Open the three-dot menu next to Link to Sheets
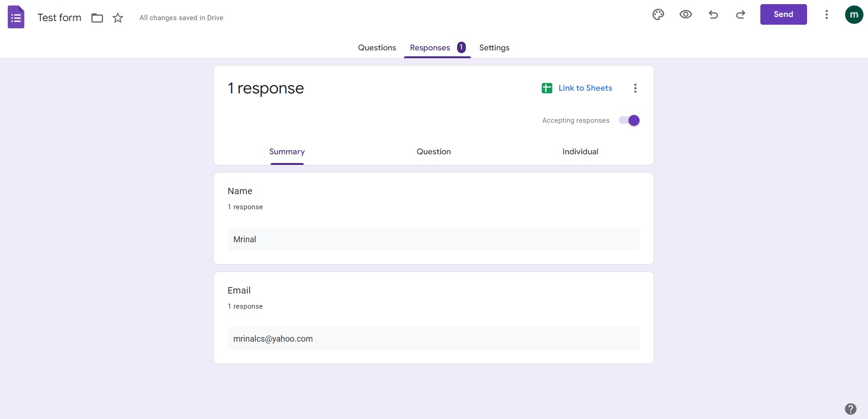 point(635,88)
